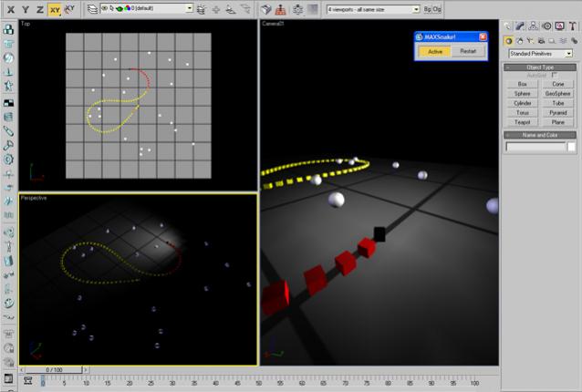Restrict to Z axis constraint
Screen dimensions: 582x392
pos(39,8)
